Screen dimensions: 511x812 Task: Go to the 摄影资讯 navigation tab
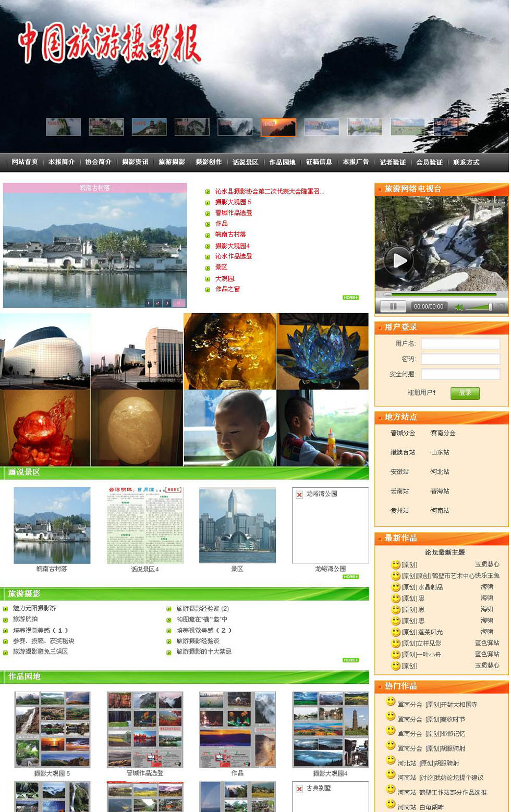click(135, 162)
